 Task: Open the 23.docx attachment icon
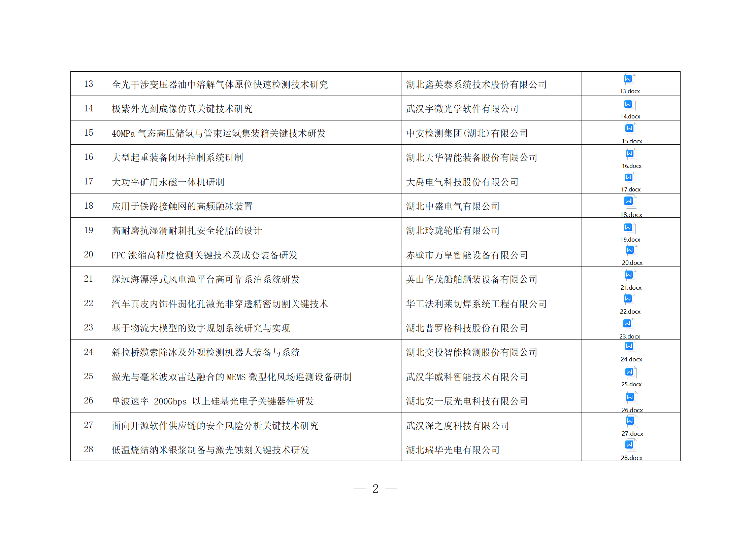coord(629,328)
